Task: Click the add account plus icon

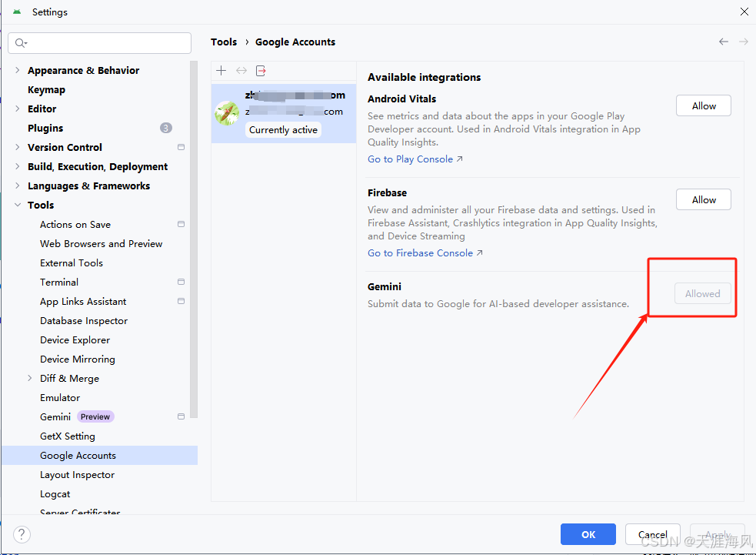Action: 221,71
